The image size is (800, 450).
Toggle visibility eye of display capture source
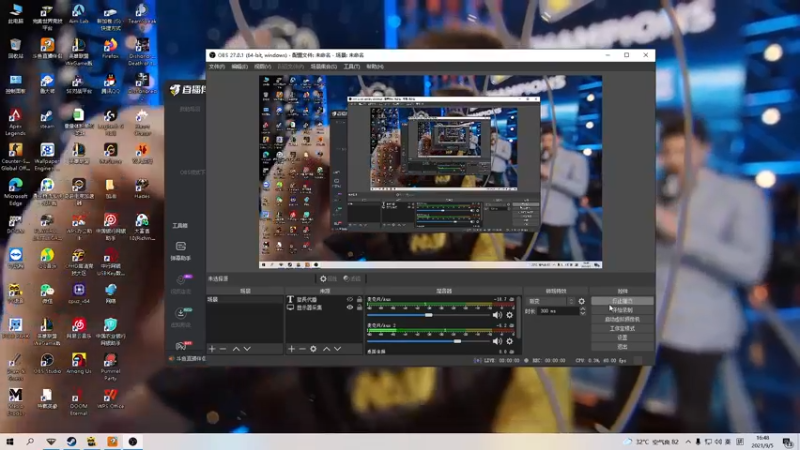point(349,308)
